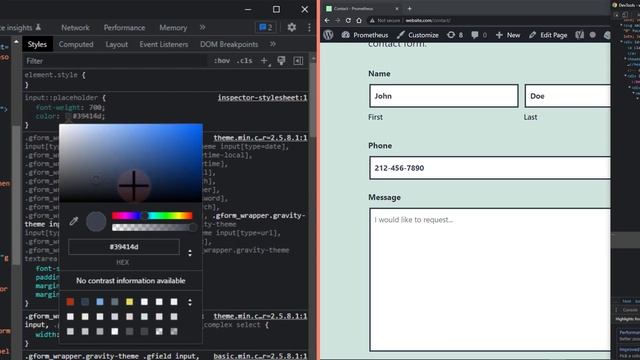This screenshot has width=640, height=360.
Task: Go back in the browser
Action: tap(327, 20)
